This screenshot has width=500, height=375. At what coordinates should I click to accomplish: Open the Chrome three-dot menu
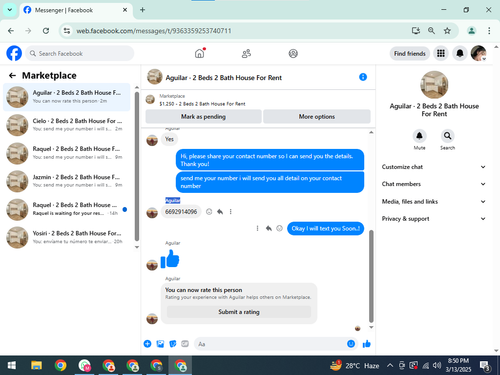[x=489, y=31]
